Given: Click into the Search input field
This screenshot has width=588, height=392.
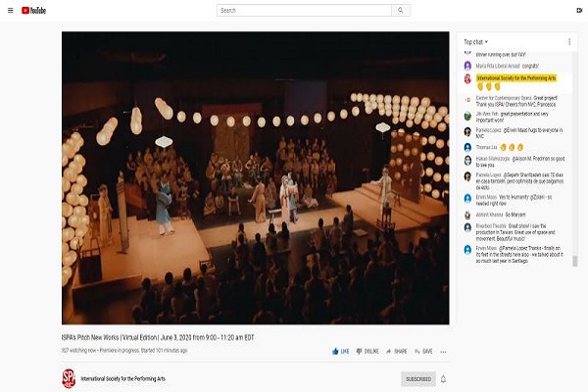Looking at the screenshot, I should click(x=304, y=11).
